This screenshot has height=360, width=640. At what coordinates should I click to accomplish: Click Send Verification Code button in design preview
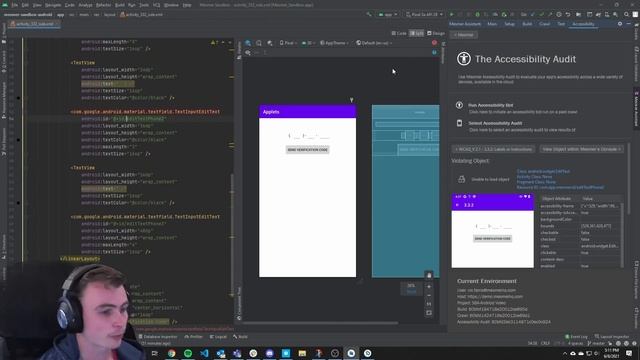click(307, 150)
